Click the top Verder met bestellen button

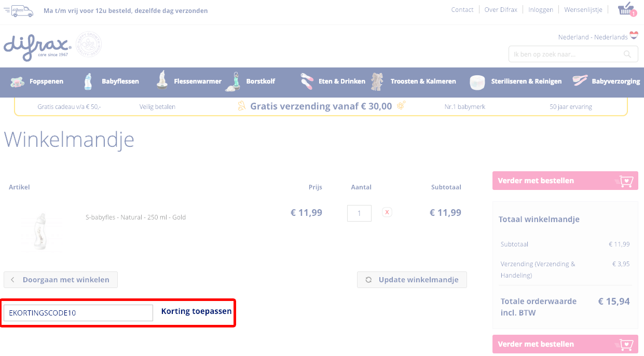(565, 181)
